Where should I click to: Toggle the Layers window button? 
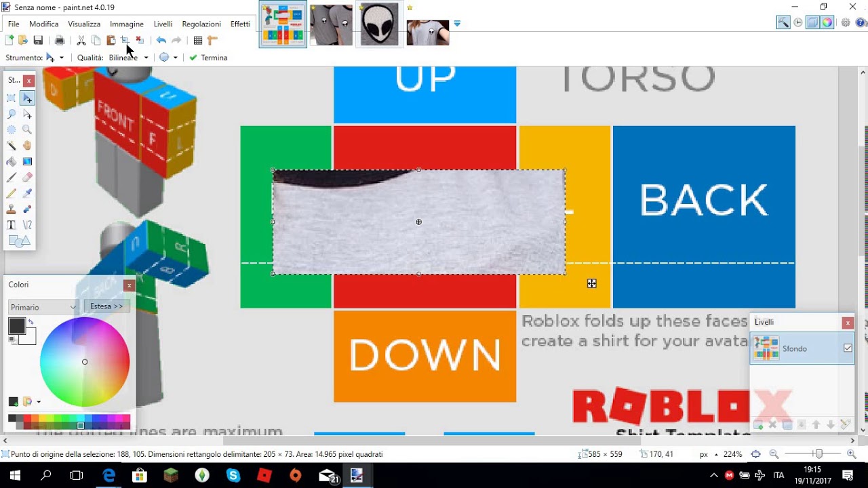coord(812,22)
